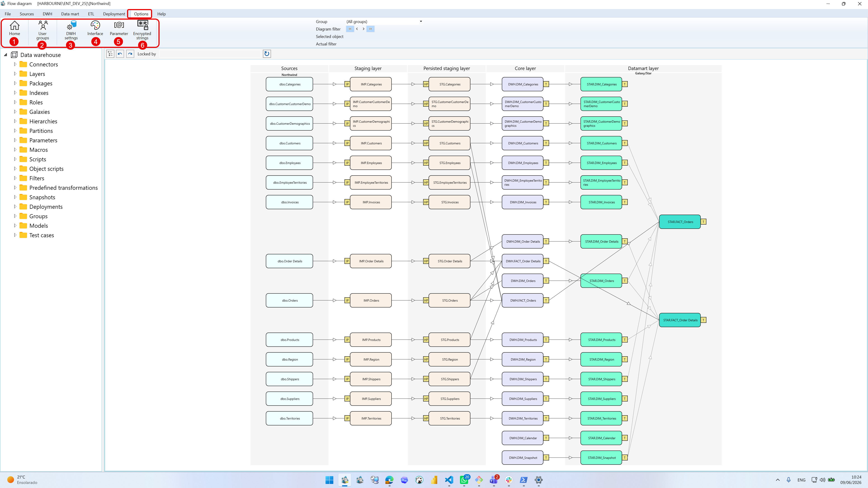Collapse the Data warehouse tree root

[x=5, y=55]
